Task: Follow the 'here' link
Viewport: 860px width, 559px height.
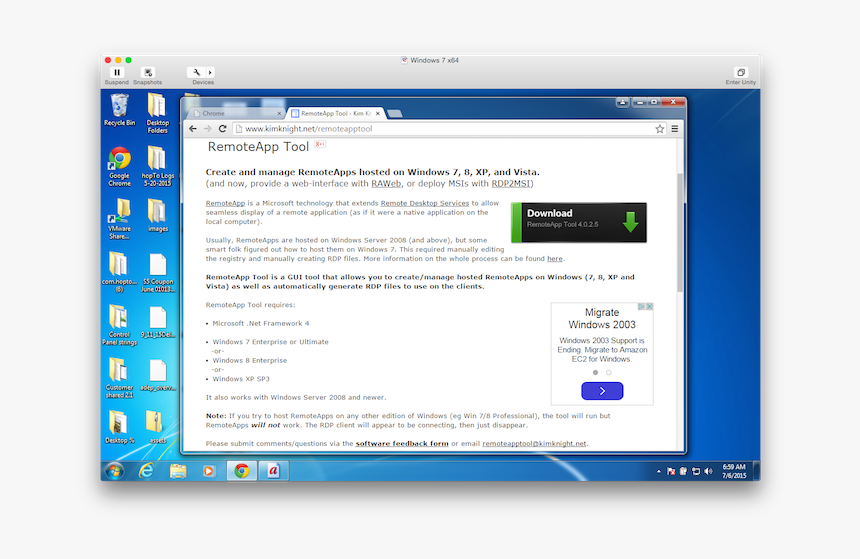Action: tap(555, 258)
